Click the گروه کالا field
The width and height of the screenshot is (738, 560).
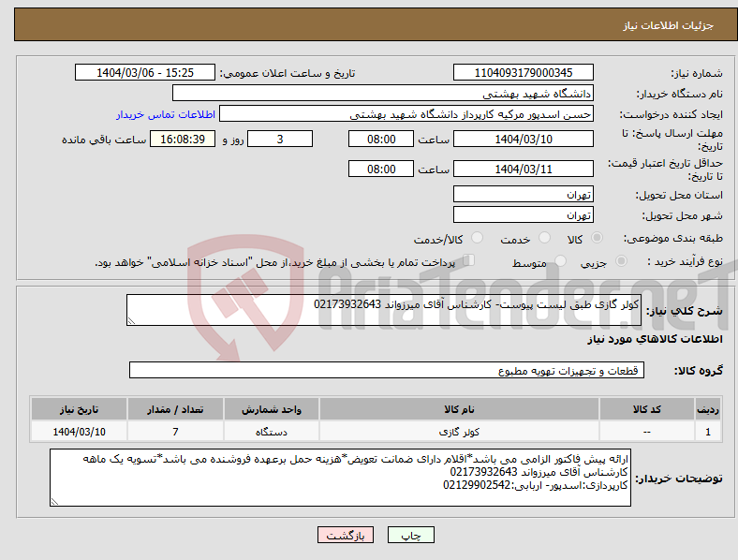(387, 370)
